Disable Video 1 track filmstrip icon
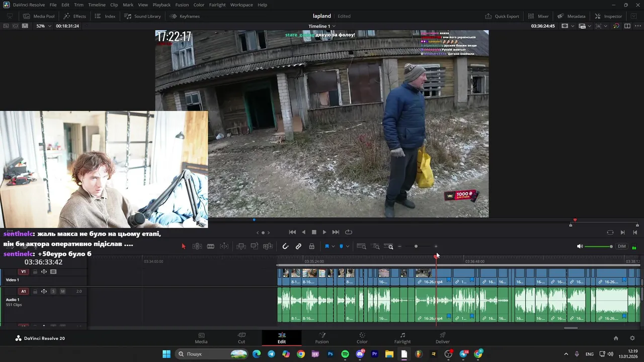 coord(53,271)
